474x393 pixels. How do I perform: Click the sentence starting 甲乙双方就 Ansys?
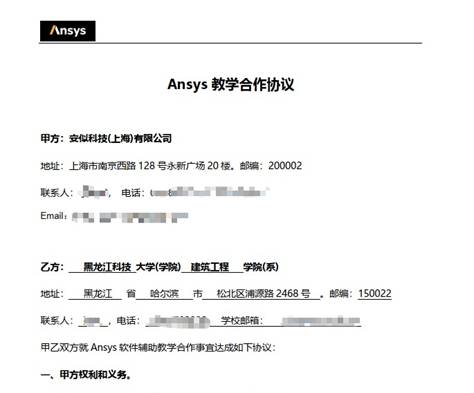(158, 348)
